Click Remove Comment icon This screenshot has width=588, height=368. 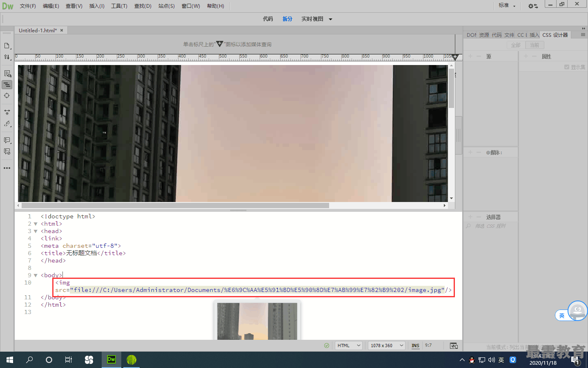(x=7, y=151)
